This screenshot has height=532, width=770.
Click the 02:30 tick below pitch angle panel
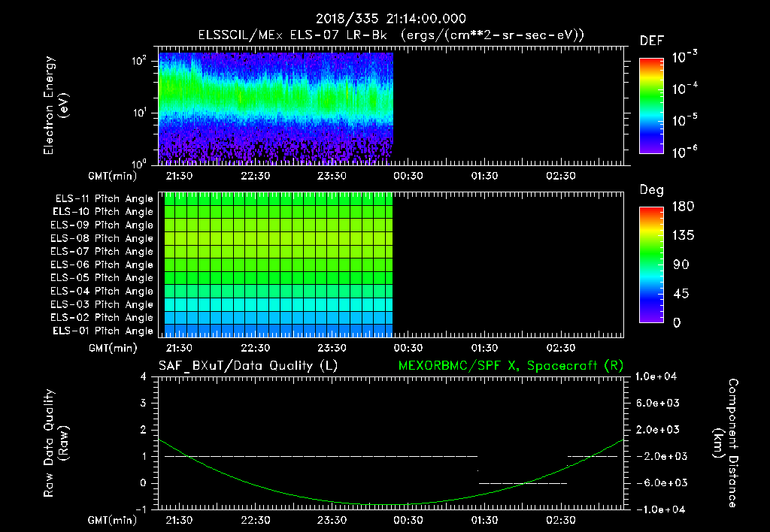click(x=560, y=348)
